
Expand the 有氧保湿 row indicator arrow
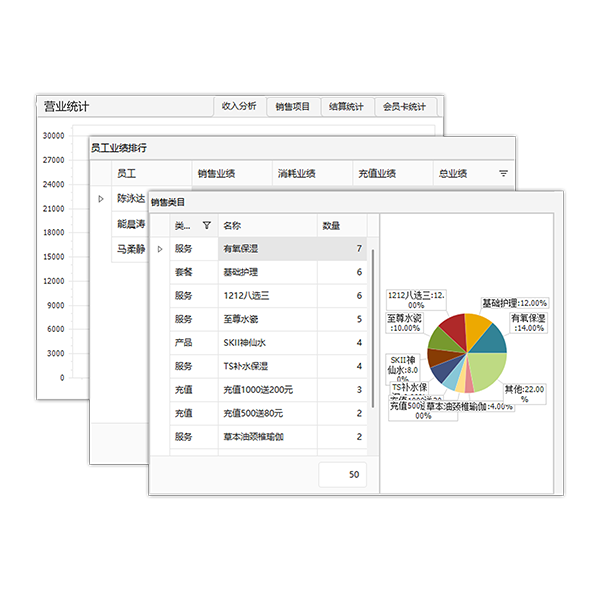160,248
